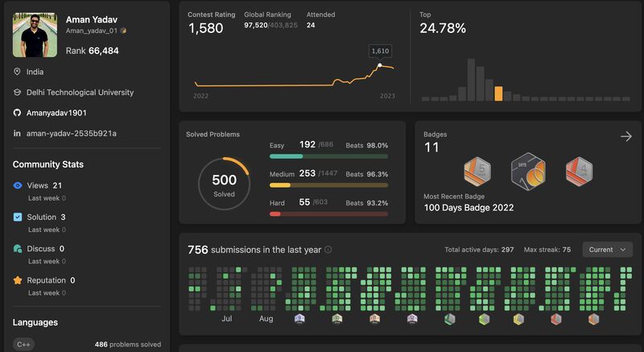Click the highlighted orange histogram bar

coord(498,93)
